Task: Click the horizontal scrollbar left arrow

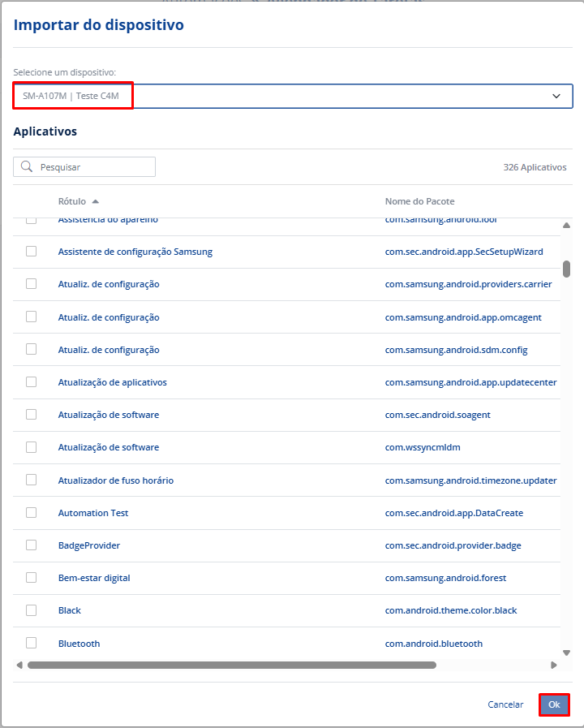Action: [19, 665]
